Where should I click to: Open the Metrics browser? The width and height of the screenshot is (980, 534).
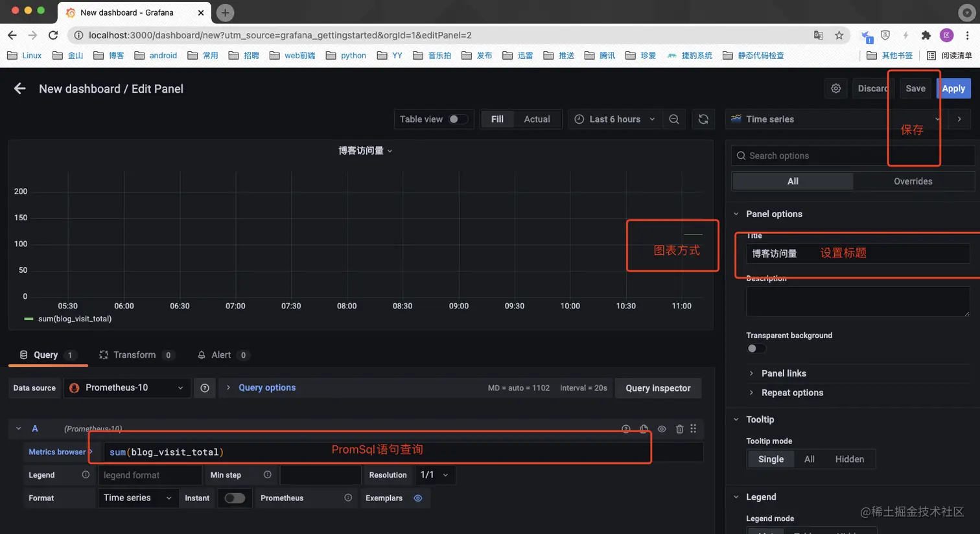[x=60, y=452]
